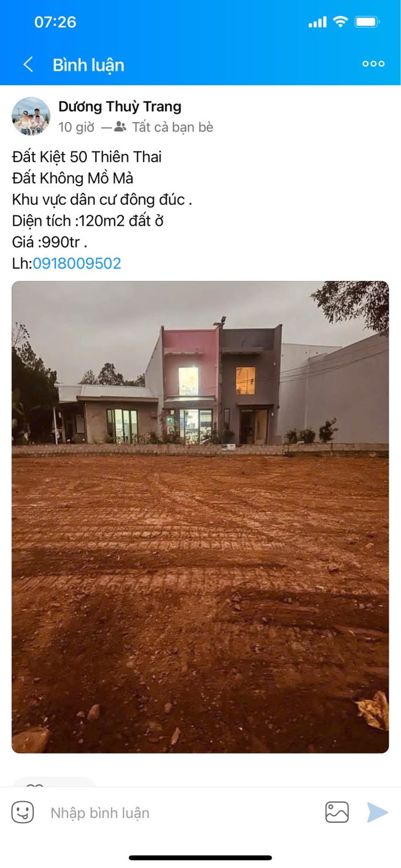Tap the 07:26 clock in status bar

[55, 22]
